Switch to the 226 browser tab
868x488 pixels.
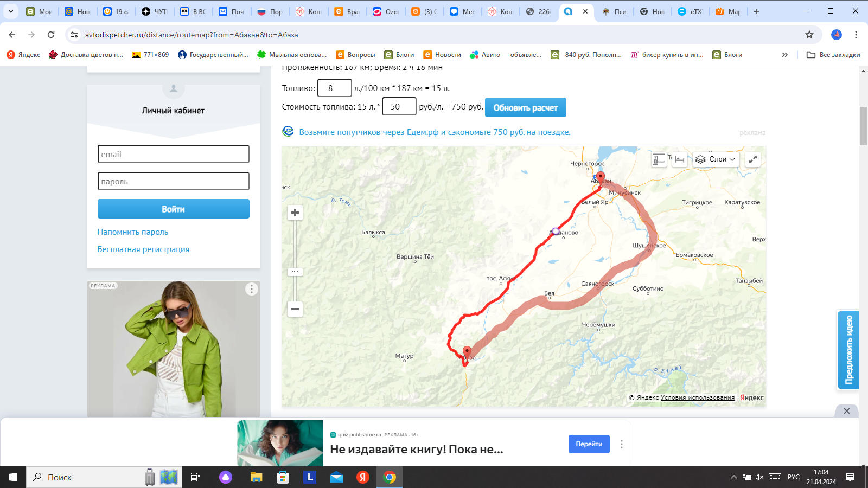[x=539, y=11]
